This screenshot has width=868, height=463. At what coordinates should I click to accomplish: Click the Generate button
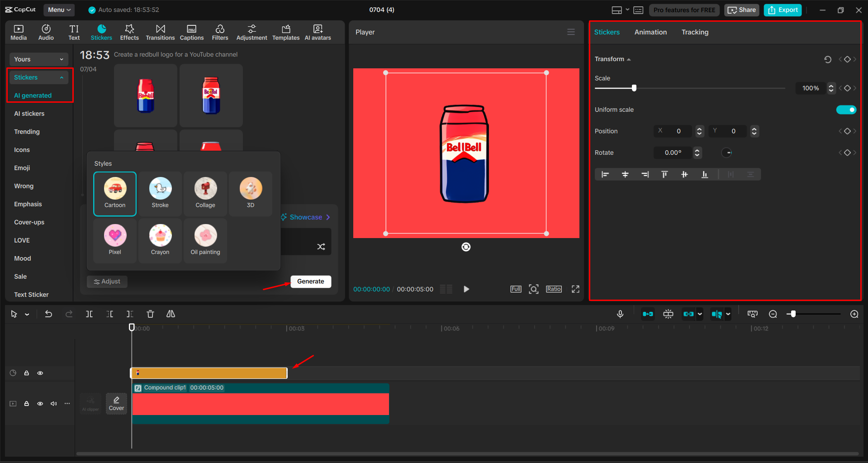311,282
